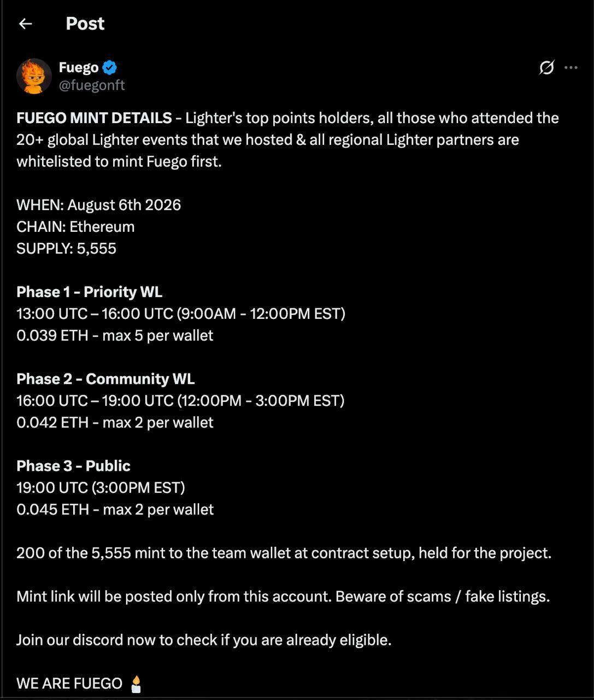Select the Phase 1 - Priority WL heading
This screenshot has width=594, height=700.
point(89,292)
